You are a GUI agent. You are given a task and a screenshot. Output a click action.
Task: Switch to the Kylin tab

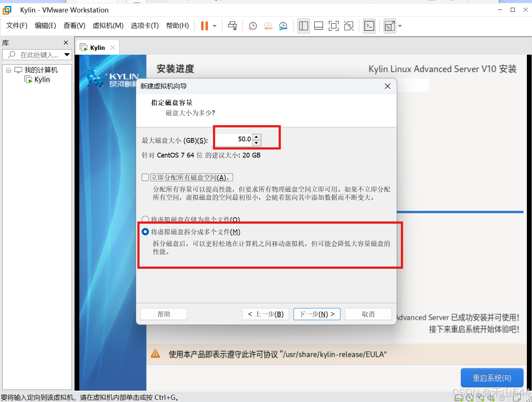[97, 48]
